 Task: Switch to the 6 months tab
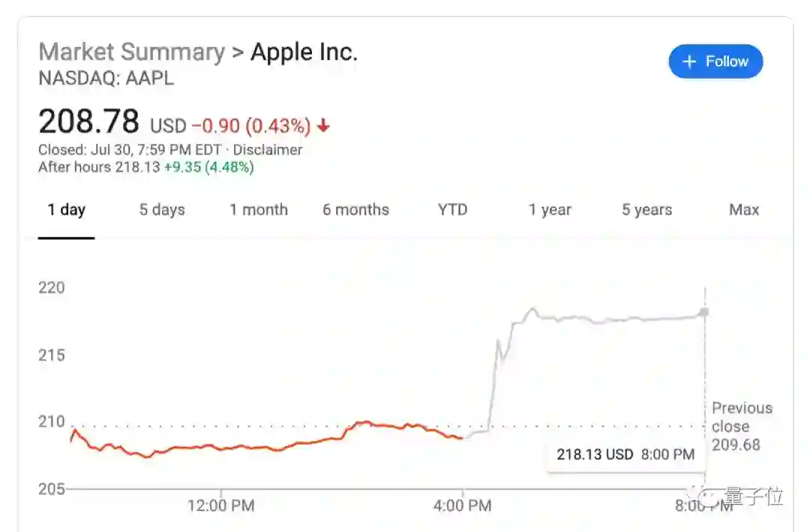pyautogui.click(x=355, y=210)
